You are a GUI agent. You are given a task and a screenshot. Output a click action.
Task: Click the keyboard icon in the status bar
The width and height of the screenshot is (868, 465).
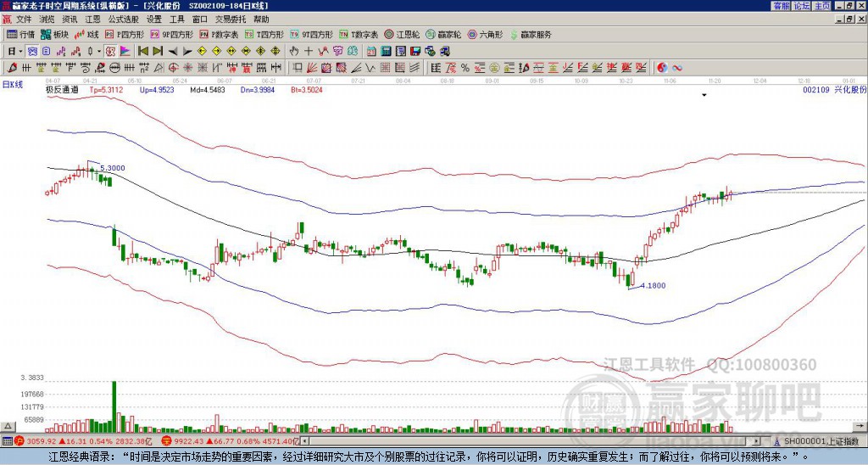coord(7,441)
